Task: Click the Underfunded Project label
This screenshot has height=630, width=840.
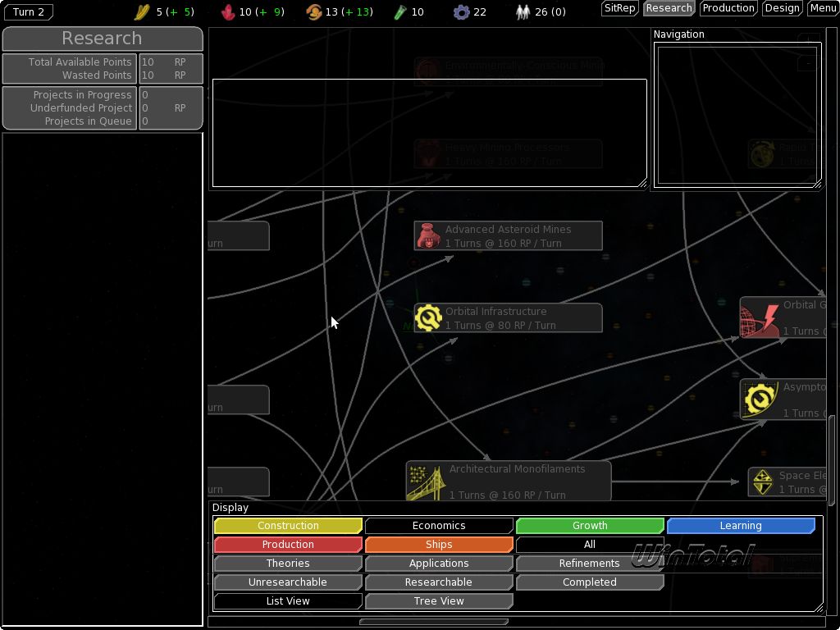Action: [x=81, y=107]
